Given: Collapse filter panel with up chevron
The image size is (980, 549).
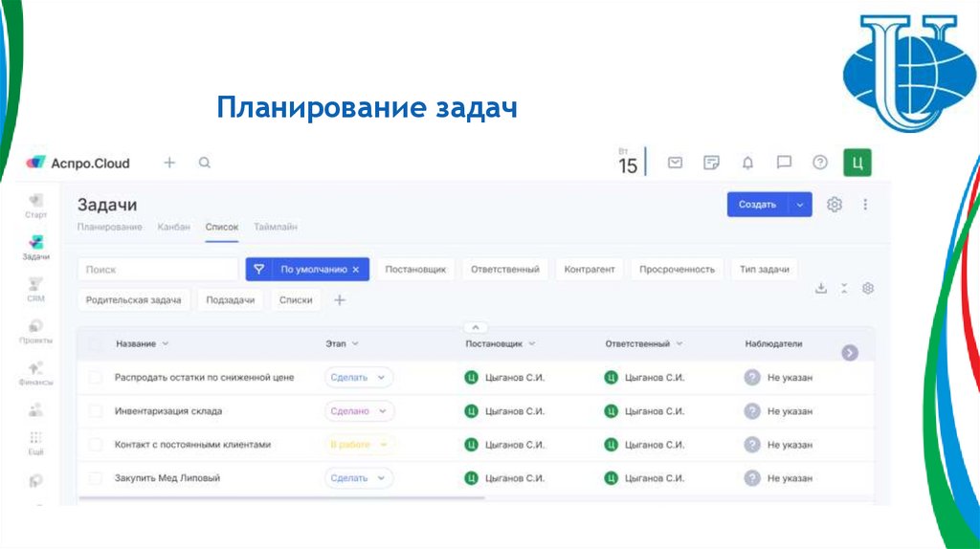Looking at the screenshot, I should [476, 327].
